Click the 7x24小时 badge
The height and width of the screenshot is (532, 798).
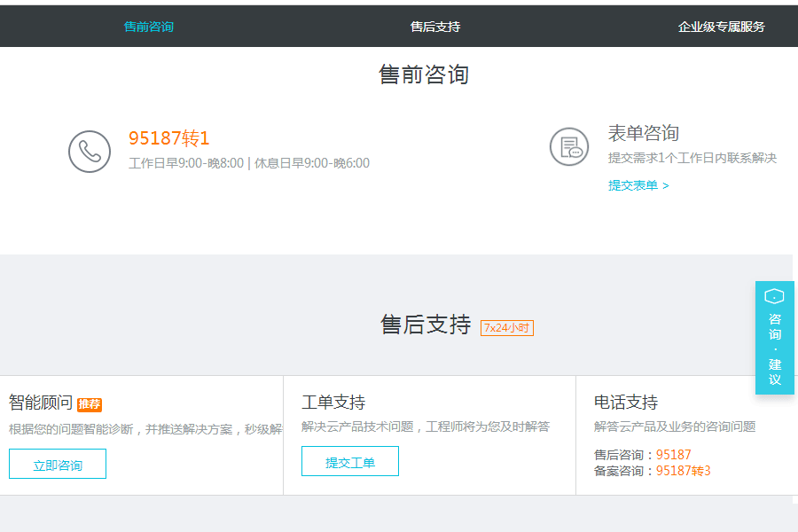pyautogui.click(x=506, y=328)
